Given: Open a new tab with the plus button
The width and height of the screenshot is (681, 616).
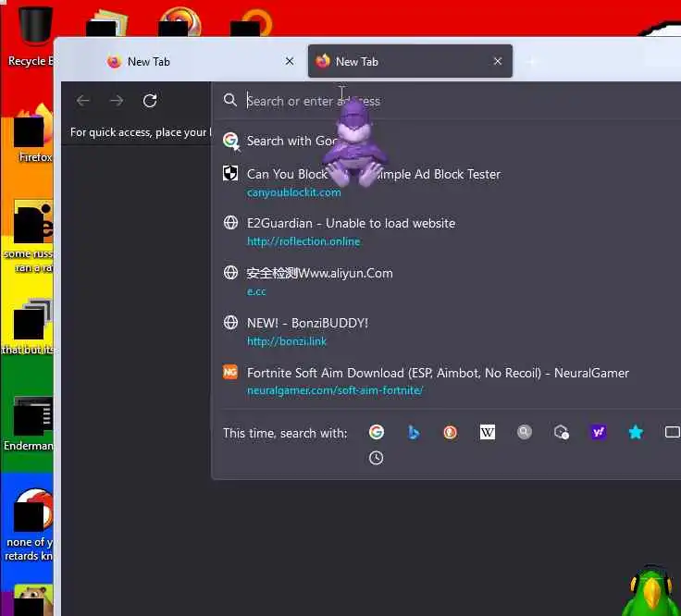Looking at the screenshot, I should [532, 62].
